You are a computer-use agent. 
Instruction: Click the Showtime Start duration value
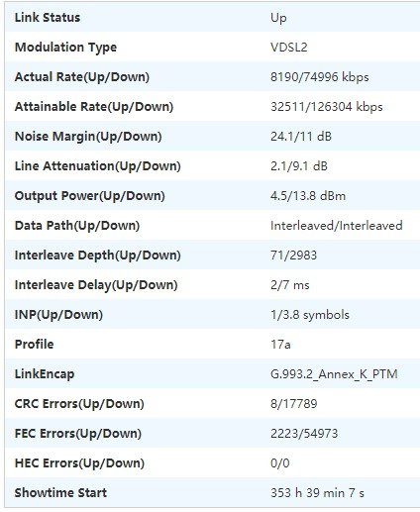click(317, 493)
